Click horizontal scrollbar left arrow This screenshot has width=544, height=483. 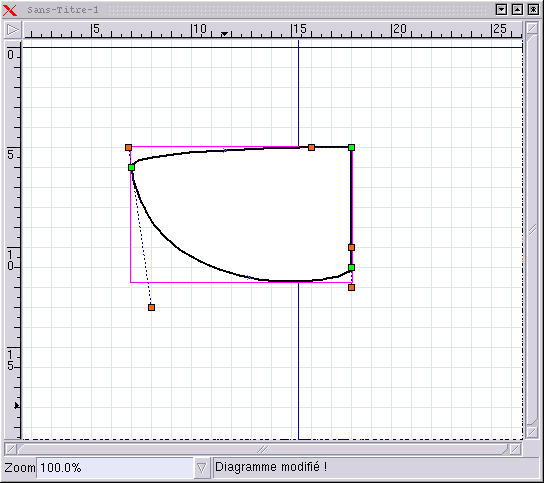point(11,449)
